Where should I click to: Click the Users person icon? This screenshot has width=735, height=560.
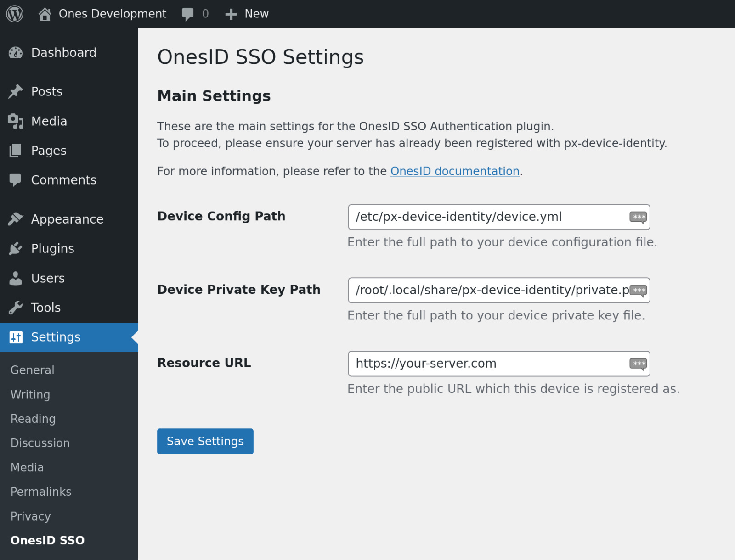click(x=15, y=278)
